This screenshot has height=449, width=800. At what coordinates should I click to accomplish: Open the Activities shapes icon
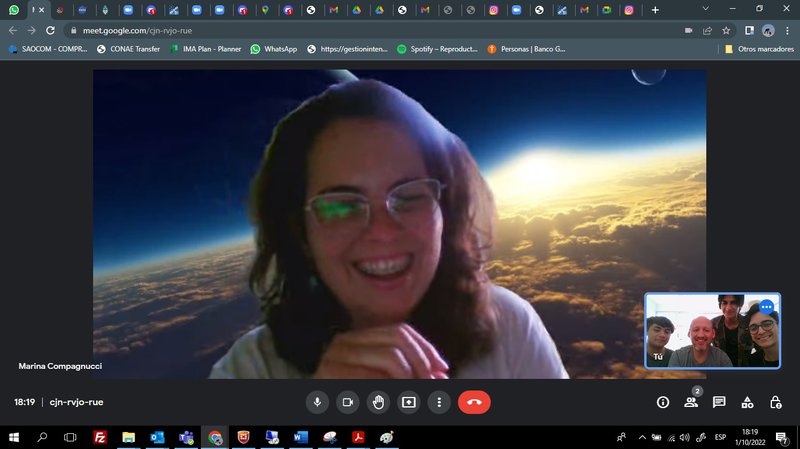[747, 403]
